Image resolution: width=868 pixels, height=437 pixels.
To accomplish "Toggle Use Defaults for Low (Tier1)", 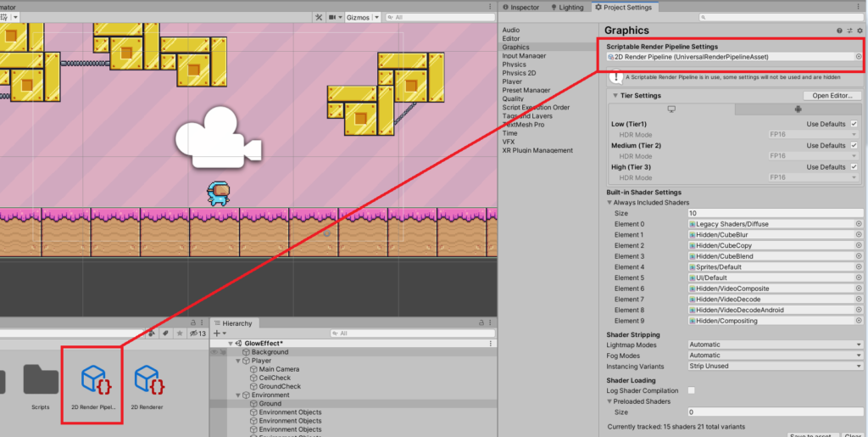I will [x=853, y=124].
